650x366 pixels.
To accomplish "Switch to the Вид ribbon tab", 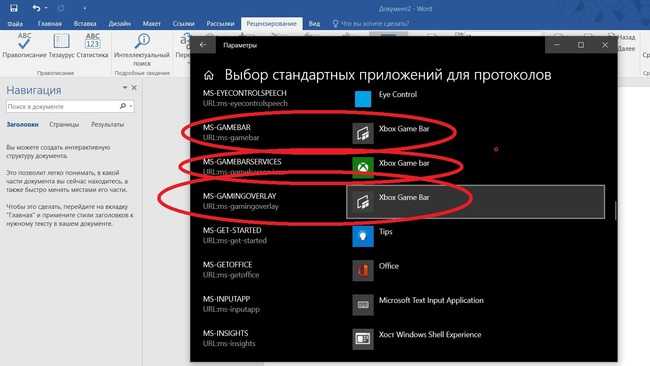I will click(x=314, y=24).
